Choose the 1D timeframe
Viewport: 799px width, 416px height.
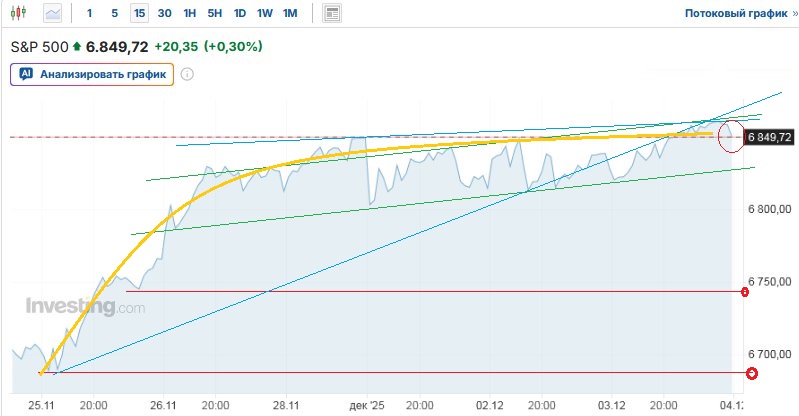[240, 14]
